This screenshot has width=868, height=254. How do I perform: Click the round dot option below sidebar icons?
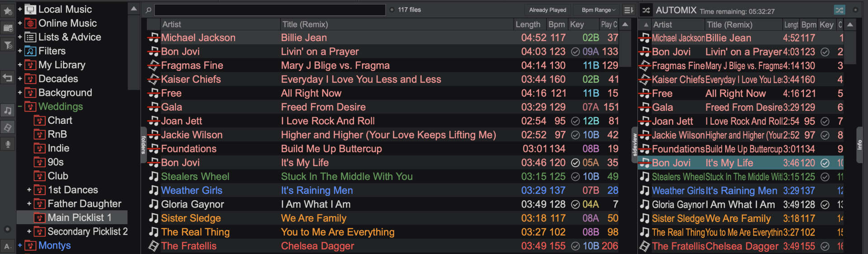pyautogui.click(x=7, y=229)
